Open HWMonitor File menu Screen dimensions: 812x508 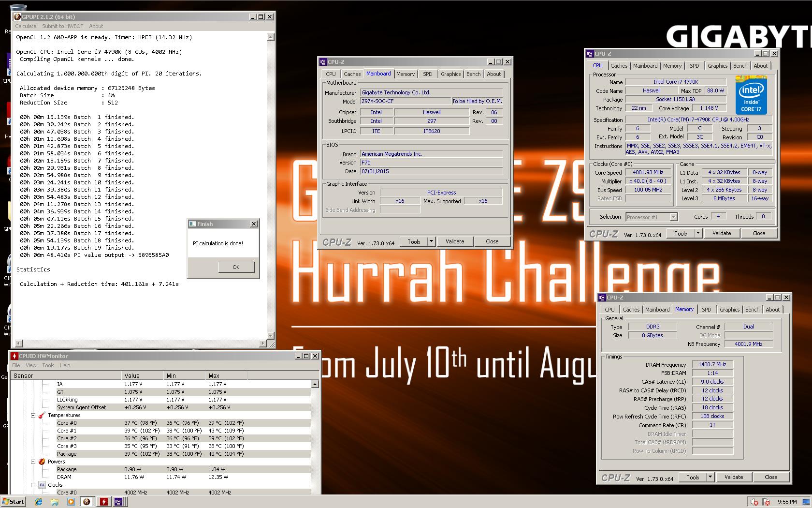tap(16, 365)
